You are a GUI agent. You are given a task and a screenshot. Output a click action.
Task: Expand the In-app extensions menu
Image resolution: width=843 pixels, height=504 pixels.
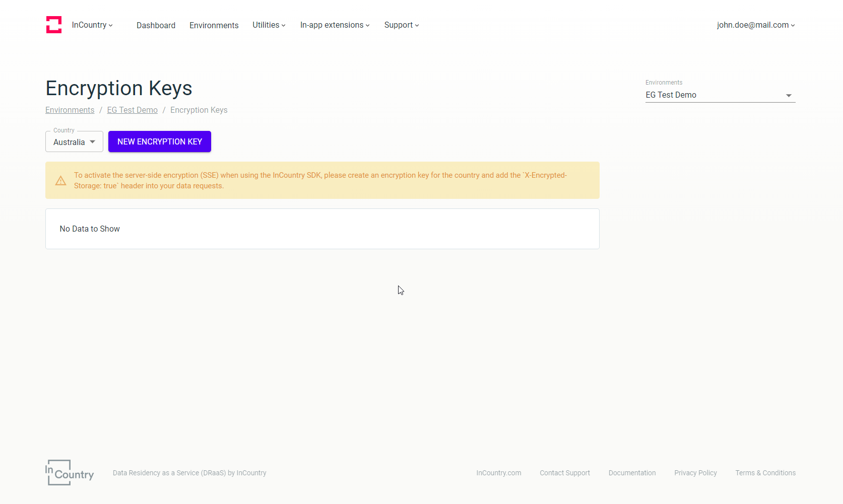tap(334, 25)
